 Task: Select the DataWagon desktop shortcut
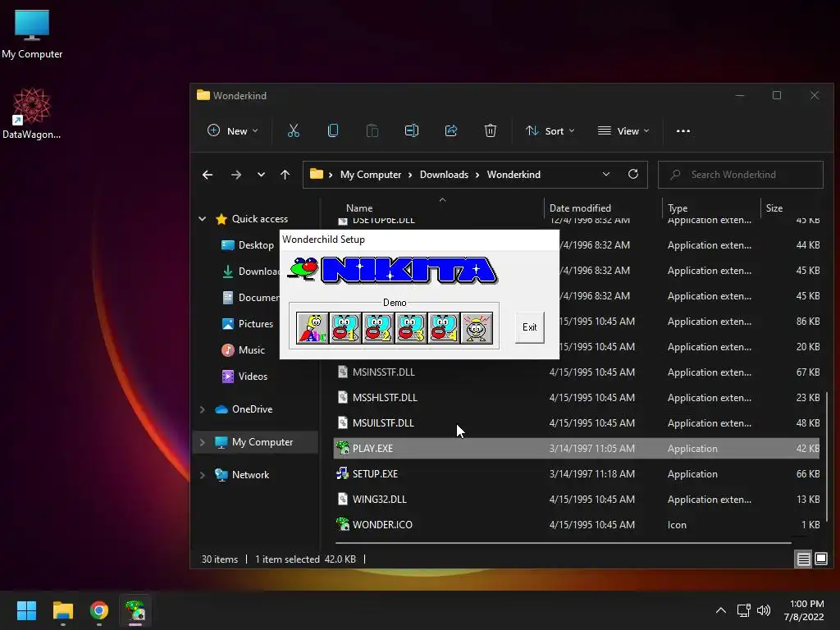coord(32,113)
